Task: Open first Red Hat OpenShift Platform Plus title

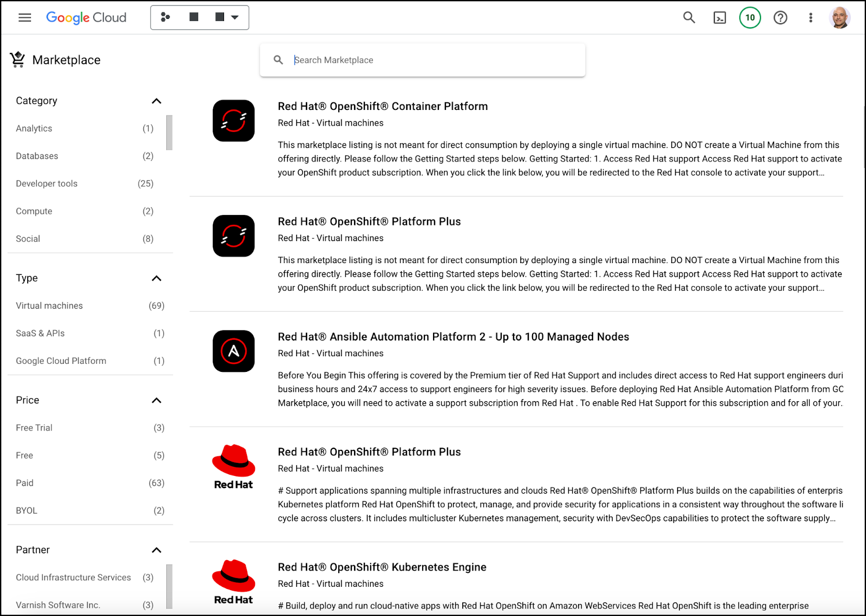Action: pos(369,221)
